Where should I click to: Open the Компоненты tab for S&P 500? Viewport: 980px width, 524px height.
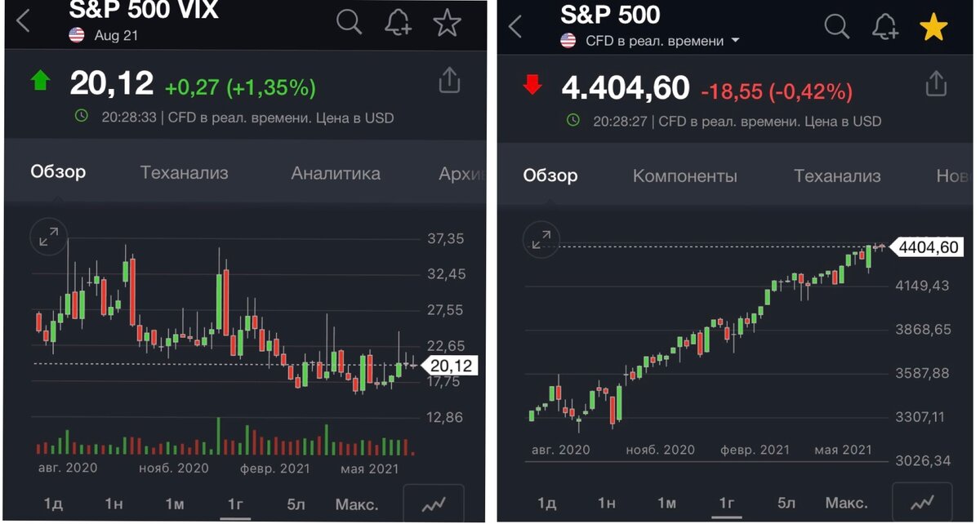684,175
